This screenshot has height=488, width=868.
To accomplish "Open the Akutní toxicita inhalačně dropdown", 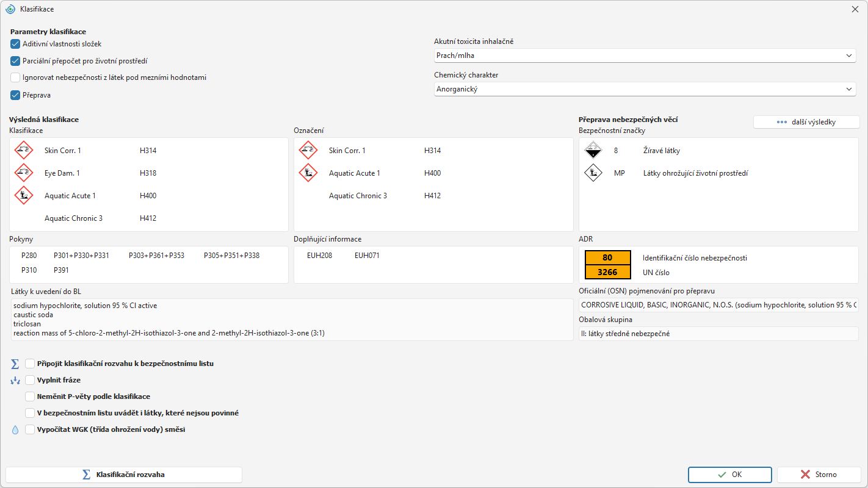I will 645,56.
